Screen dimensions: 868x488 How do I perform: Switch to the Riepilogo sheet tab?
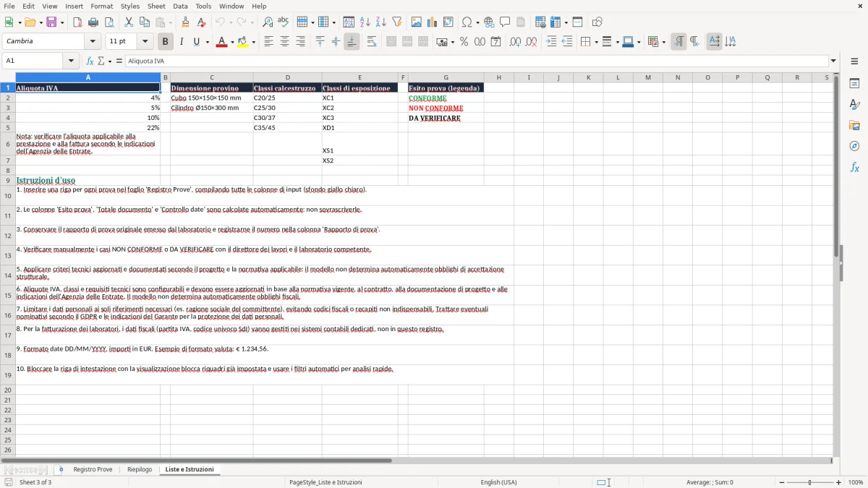click(x=140, y=469)
